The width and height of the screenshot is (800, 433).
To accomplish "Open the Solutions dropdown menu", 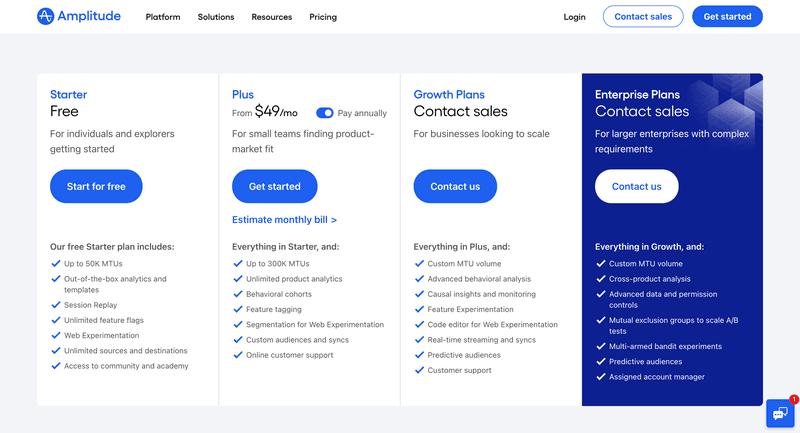I will click(x=216, y=17).
